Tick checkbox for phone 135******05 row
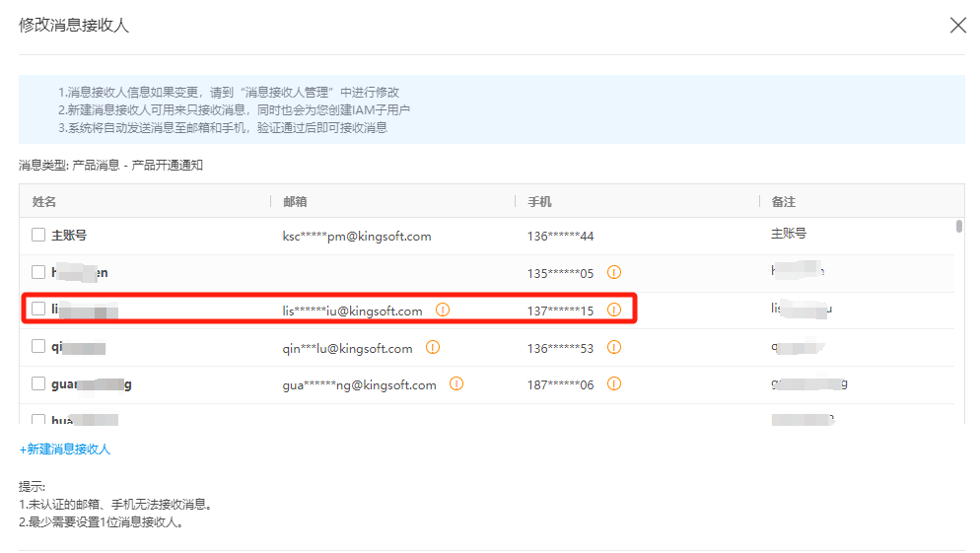Viewport: 980px width, 553px height. [x=38, y=272]
